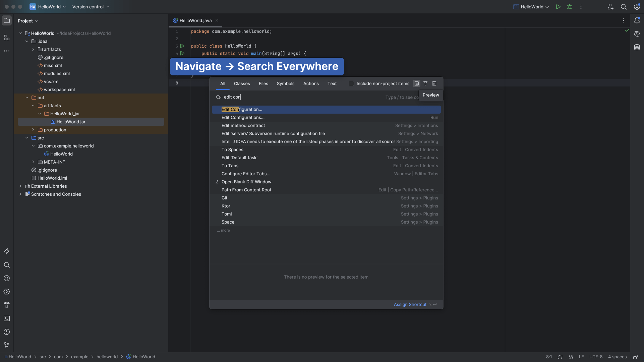The width and height of the screenshot is (644, 362).
Task: Toggle the search results preview pane
Action: coord(417,83)
